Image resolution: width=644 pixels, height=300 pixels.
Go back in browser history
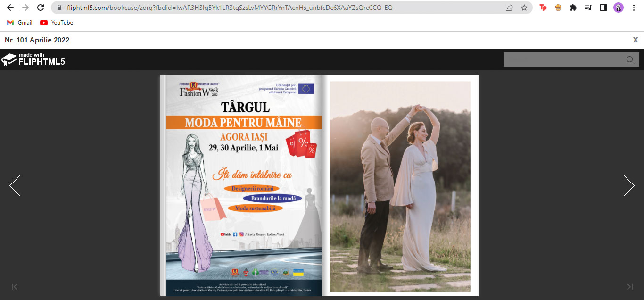tap(10, 8)
